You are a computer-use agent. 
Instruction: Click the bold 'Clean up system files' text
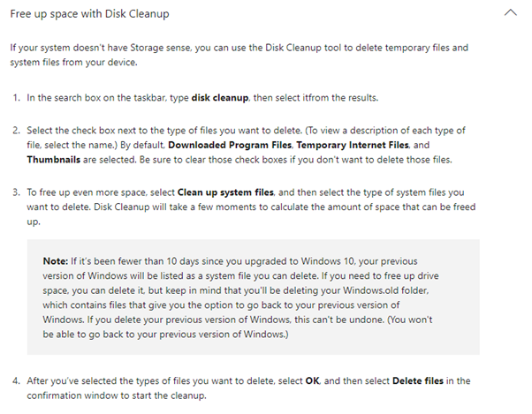225,192
